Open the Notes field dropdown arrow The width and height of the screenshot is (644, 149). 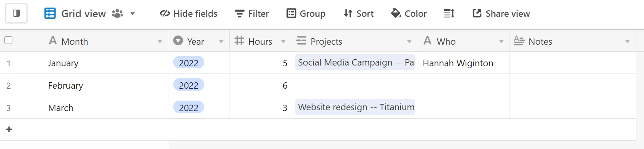click(x=627, y=42)
